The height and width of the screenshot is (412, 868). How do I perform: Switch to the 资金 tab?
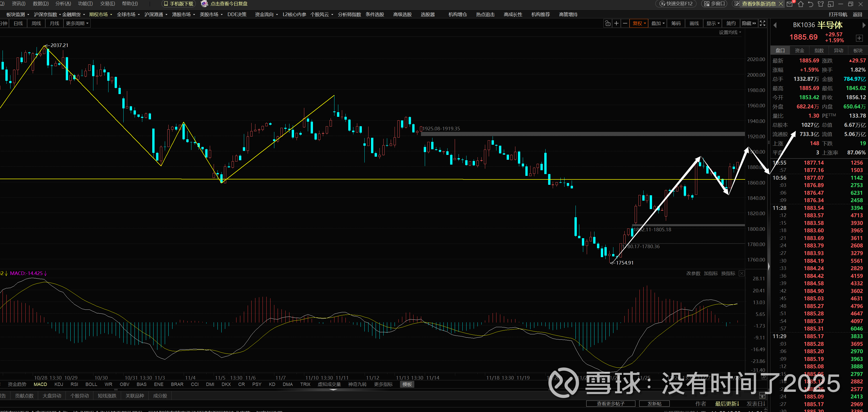[799, 51]
